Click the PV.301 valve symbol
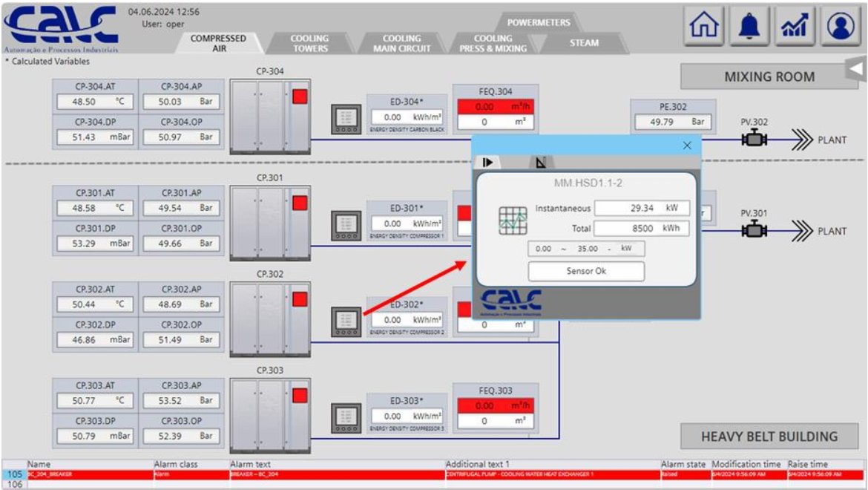This screenshot has height=490, width=868. click(x=754, y=231)
